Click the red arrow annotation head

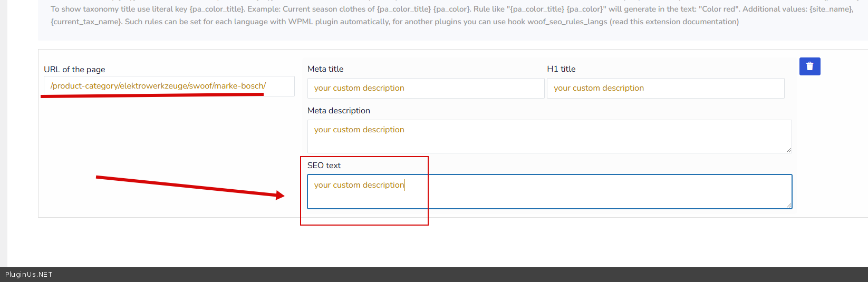coord(280,196)
